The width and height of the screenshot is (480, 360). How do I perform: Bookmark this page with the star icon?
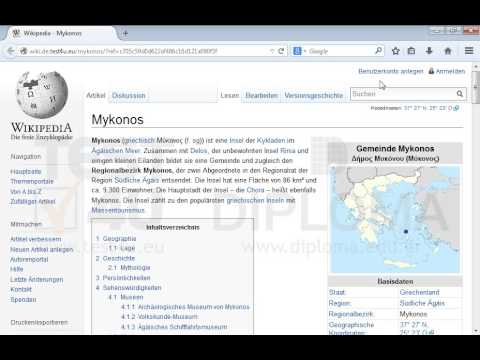[396, 51]
